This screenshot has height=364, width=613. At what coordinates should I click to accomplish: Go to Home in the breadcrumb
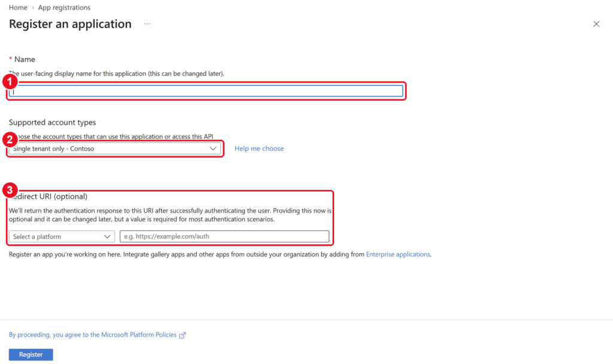(18, 7)
